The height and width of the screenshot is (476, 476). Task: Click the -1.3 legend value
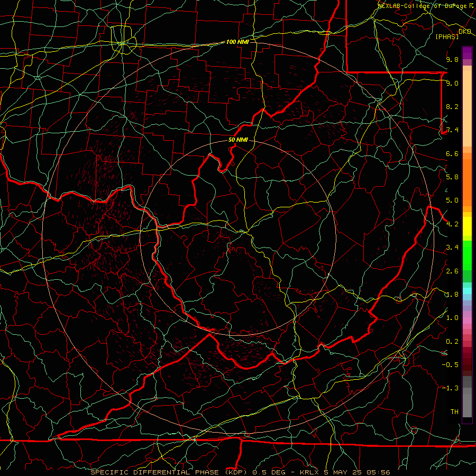point(450,388)
